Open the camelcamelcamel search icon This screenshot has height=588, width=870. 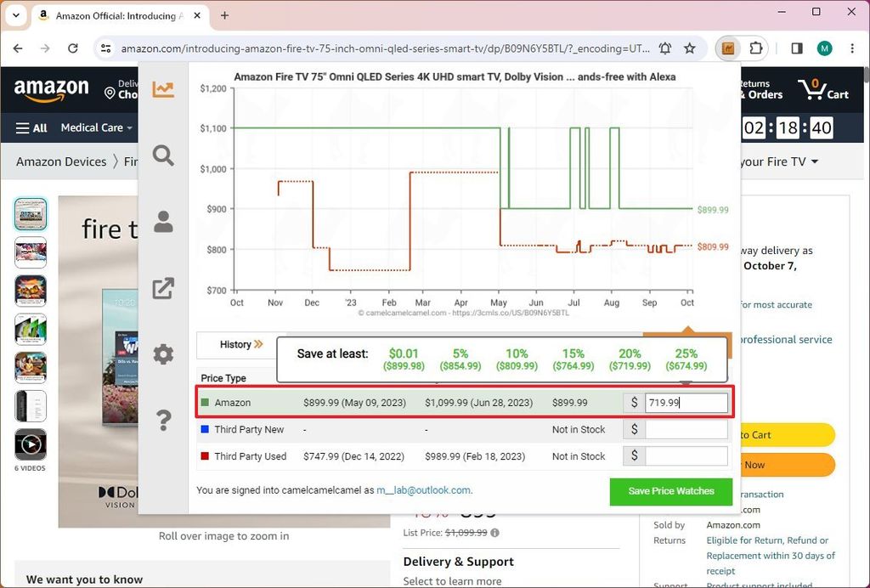coord(162,155)
